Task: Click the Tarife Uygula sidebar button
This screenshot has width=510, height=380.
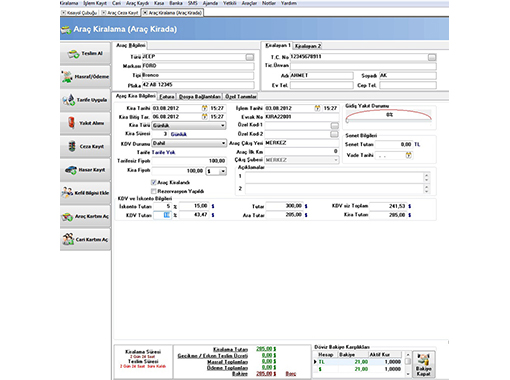Action: tap(85, 100)
